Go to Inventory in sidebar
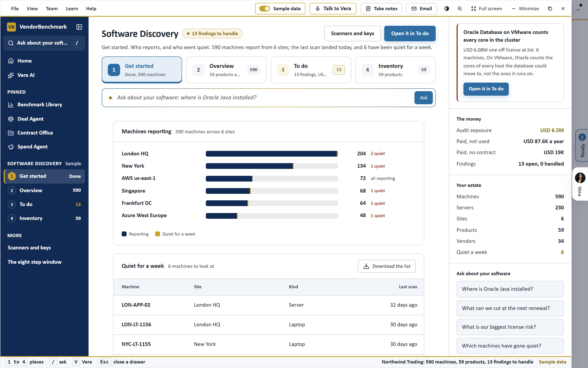Viewport: 588px width, 368px height. (44, 218)
